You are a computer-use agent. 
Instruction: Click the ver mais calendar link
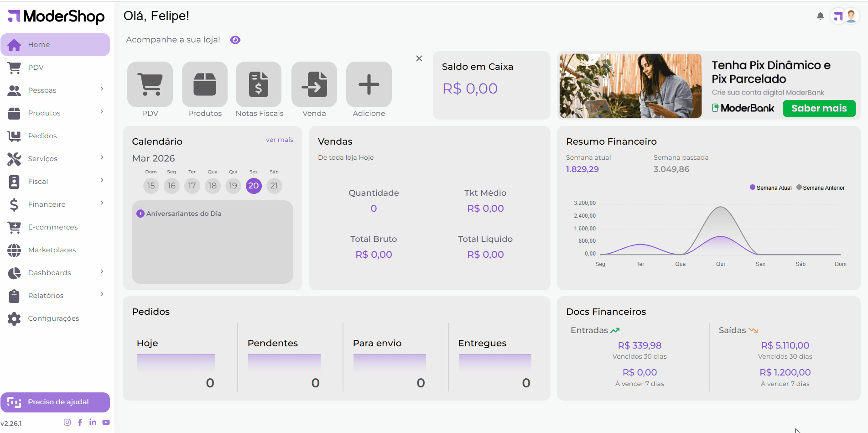coord(279,140)
